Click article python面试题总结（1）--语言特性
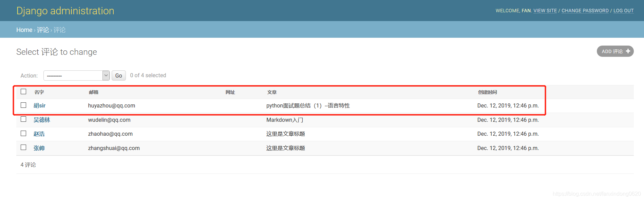644x200 pixels. tap(308, 106)
